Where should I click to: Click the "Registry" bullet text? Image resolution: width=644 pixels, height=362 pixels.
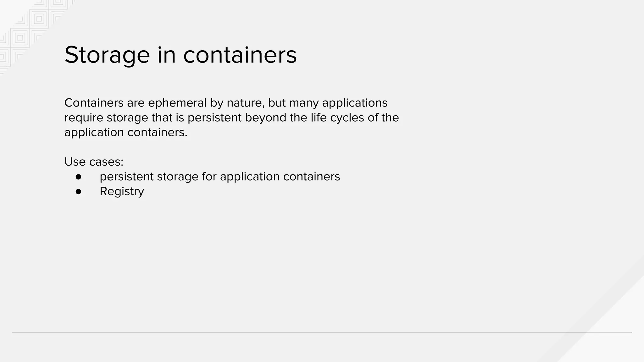pos(122,191)
